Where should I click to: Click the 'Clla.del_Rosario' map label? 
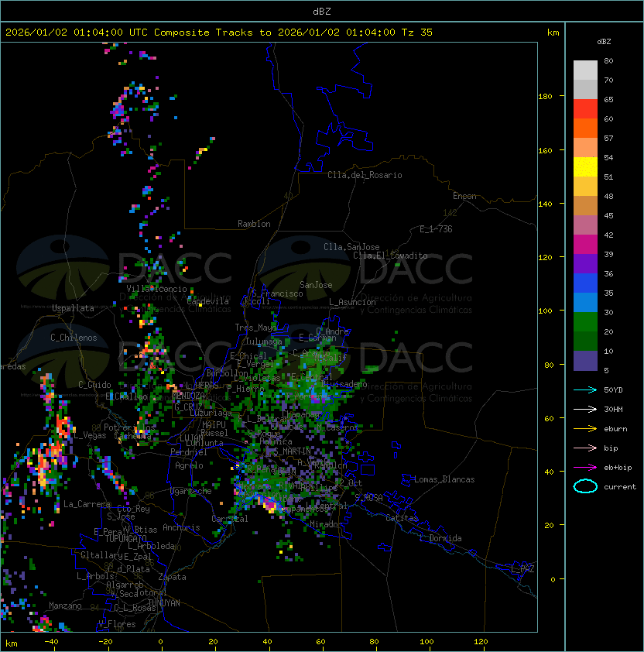click(365, 175)
